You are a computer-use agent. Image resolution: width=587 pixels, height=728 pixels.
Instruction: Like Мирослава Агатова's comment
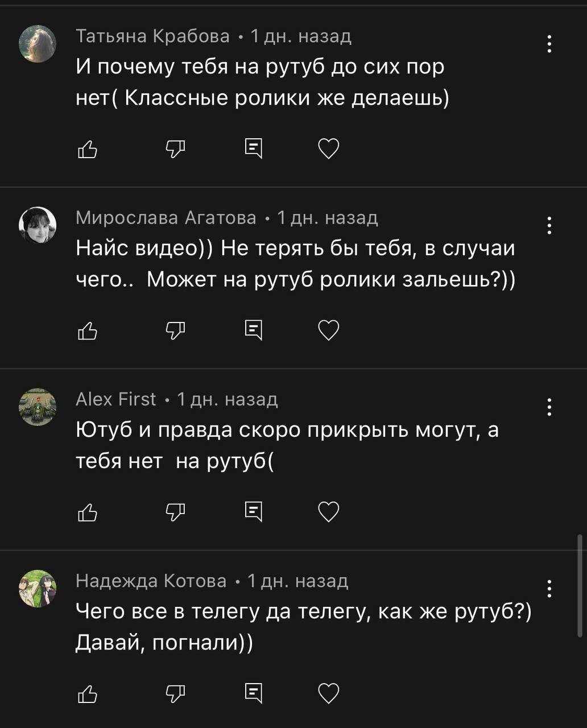pyautogui.click(x=87, y=330)
